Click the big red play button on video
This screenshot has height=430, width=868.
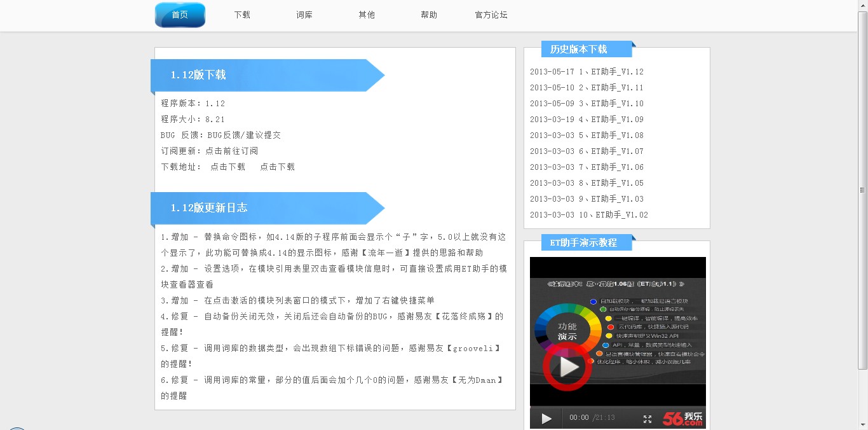(567, 366)
